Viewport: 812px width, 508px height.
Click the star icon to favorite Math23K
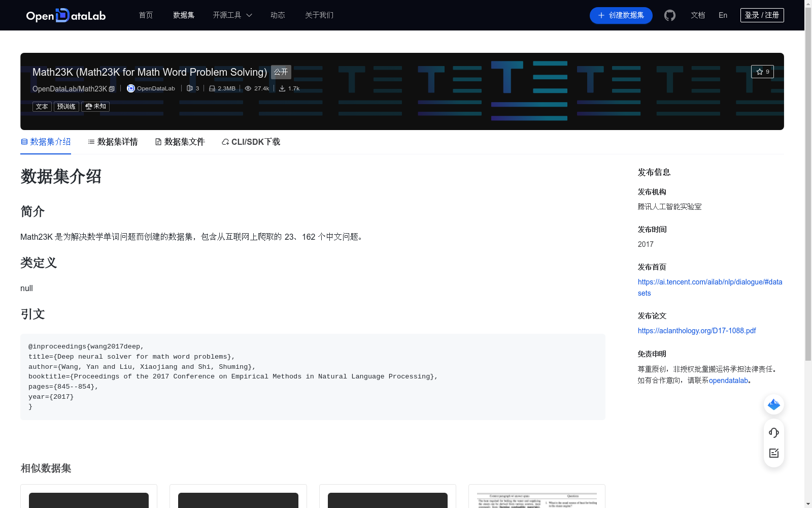tap(760, 72)
